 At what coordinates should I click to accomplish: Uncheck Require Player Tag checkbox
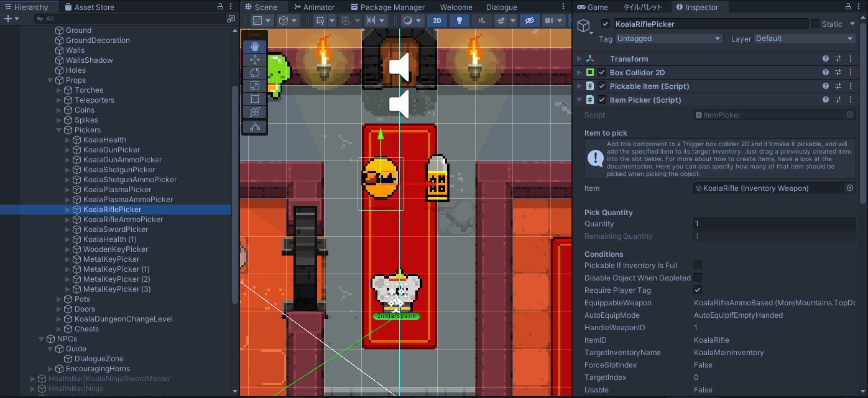pos(698,290)
